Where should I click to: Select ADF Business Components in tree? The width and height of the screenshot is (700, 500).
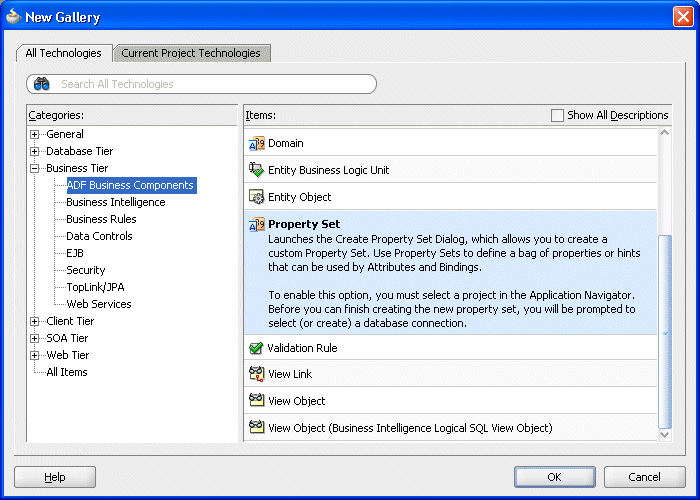(x=131, y=185)
